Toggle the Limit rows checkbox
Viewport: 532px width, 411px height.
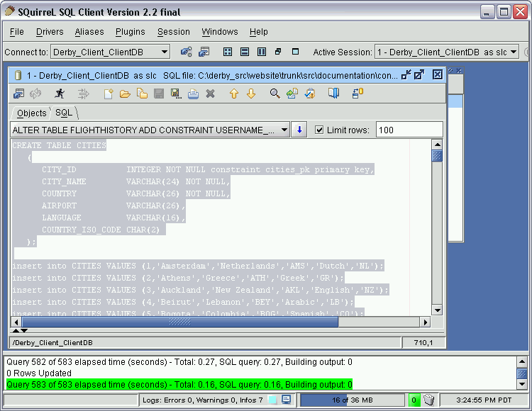(319, 130)
